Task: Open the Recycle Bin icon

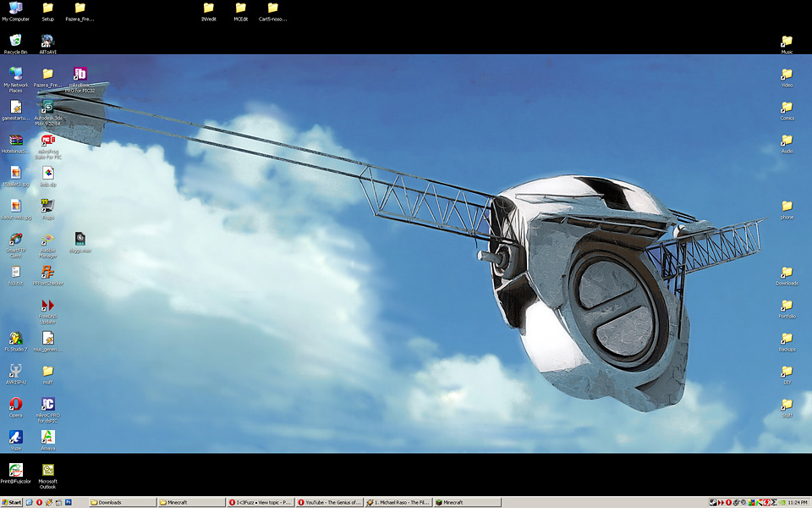Action: [15, 40]
